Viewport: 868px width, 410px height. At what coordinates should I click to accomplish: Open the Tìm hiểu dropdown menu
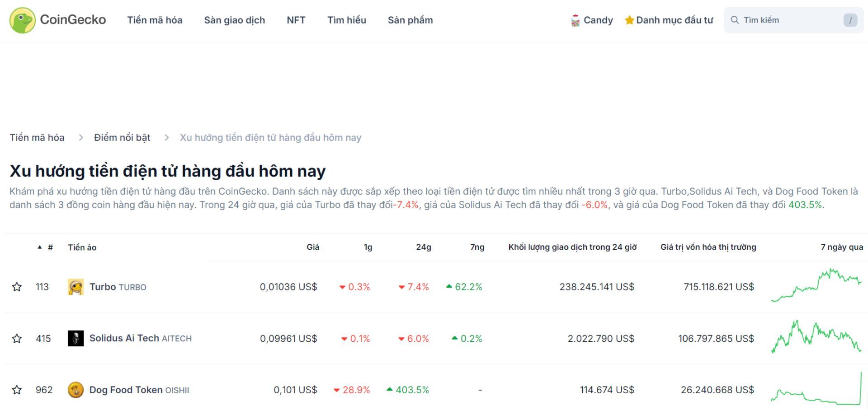[x=347, y=20]
